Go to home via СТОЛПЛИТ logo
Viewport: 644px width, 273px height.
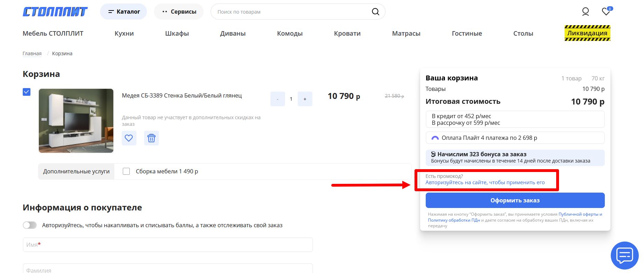(x=55, y=12)
